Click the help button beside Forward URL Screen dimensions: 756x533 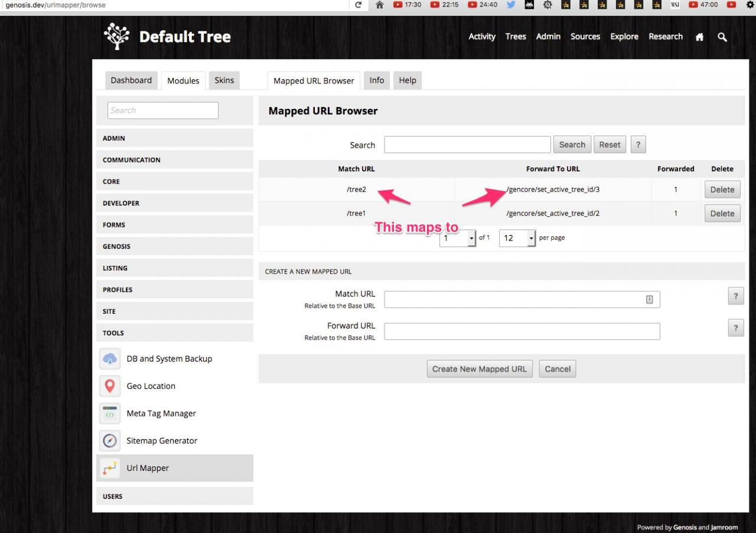pos(735,328)
